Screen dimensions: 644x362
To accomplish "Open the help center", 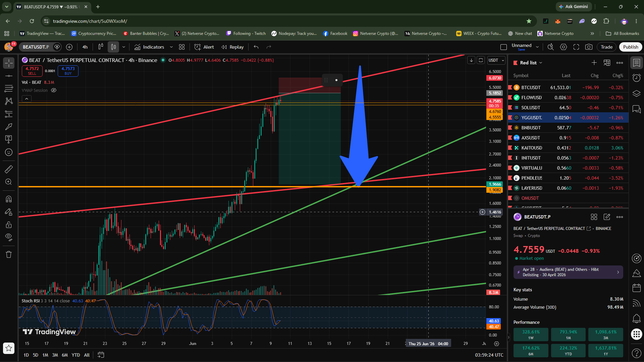I will 636,353.
